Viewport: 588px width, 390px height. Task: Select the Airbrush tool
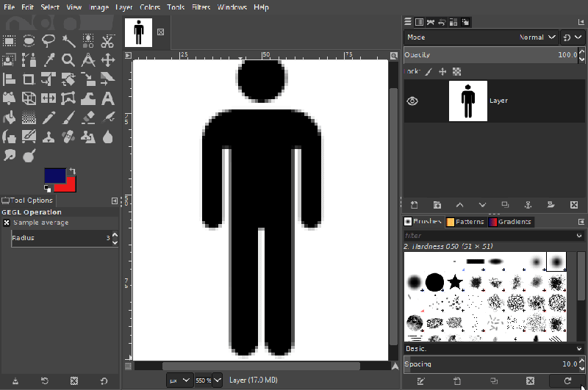(107, 118)
